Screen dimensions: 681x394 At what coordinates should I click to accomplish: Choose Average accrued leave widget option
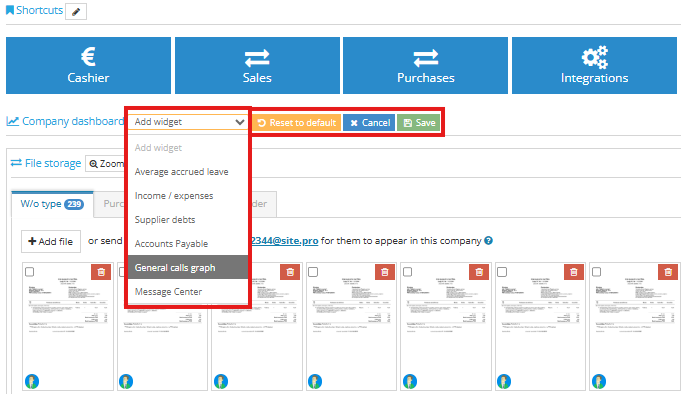[188, 172]
